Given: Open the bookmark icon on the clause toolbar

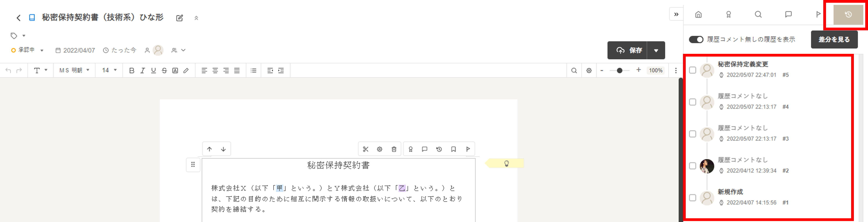Looking at the screenshot, I should click(x=453, y=149).
